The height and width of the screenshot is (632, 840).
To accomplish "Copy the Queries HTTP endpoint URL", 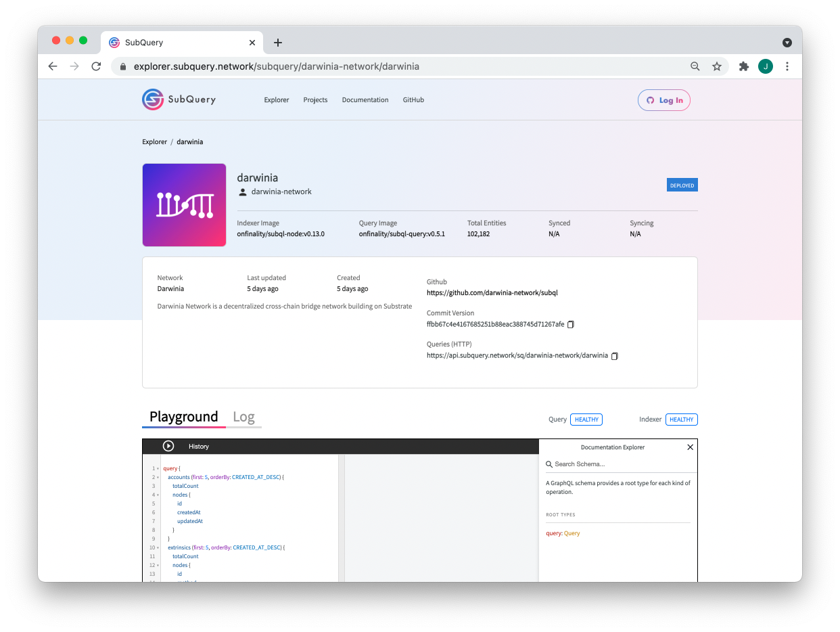I will pos(615,356).
